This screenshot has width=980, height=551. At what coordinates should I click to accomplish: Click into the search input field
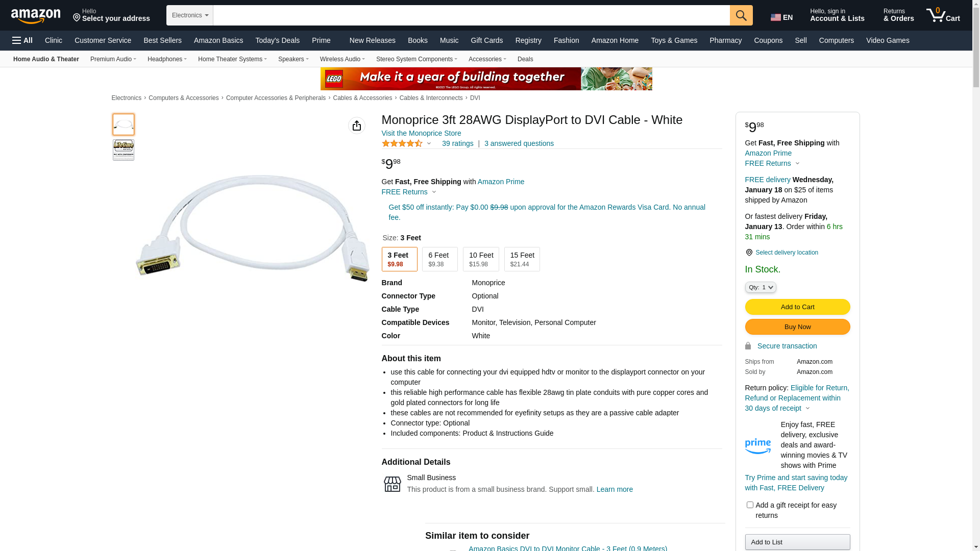point(472,15)
